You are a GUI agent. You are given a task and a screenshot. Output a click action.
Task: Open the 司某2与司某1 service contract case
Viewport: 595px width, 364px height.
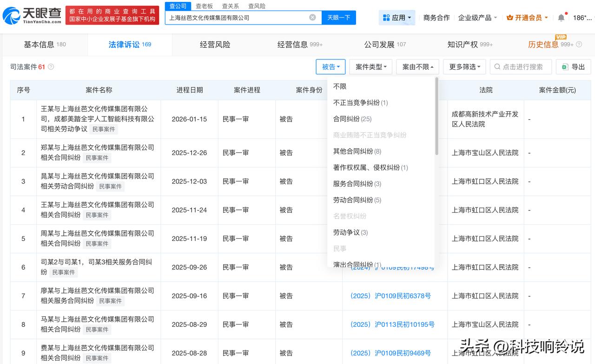[x=97, y=267]
